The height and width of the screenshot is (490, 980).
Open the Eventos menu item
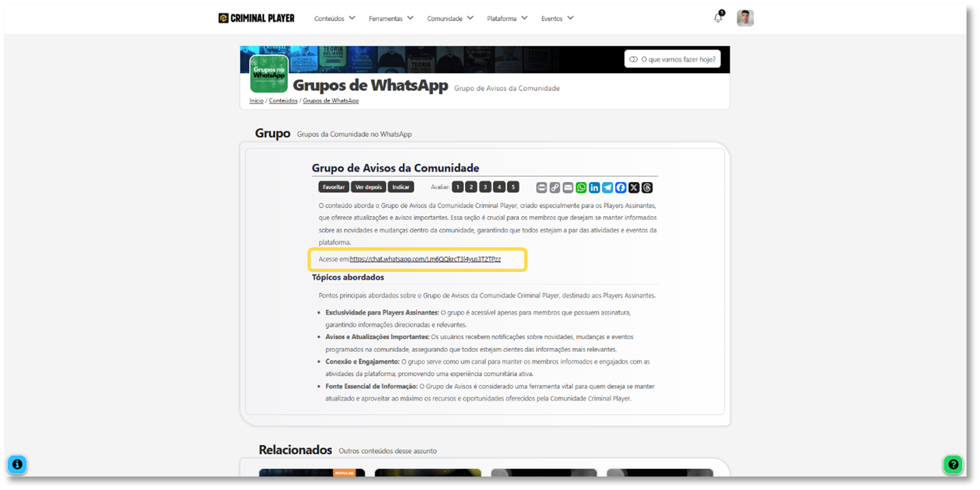(556, 18)
